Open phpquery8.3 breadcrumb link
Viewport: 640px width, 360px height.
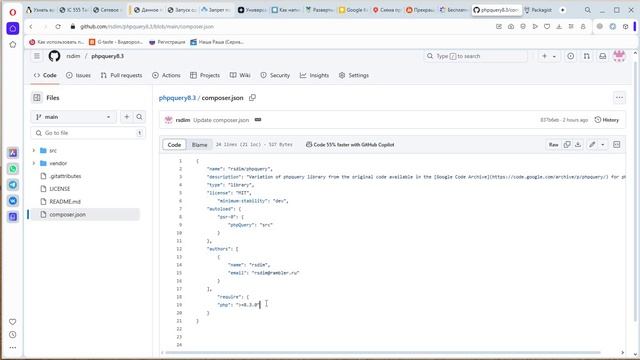(x=177, y=98)
